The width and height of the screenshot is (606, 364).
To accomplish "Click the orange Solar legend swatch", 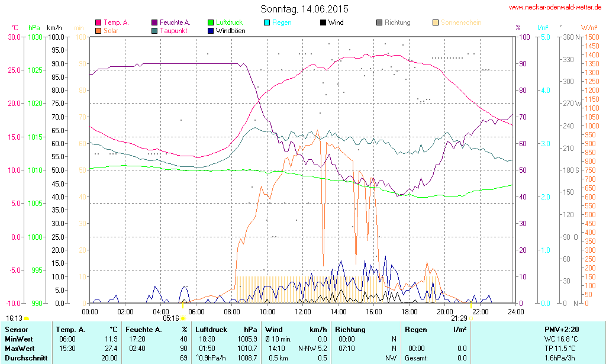I will click(98, 30).
